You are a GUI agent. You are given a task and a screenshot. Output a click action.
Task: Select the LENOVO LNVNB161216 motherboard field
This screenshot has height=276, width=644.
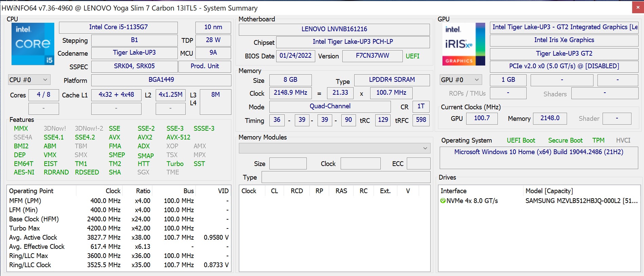(334, 29)
